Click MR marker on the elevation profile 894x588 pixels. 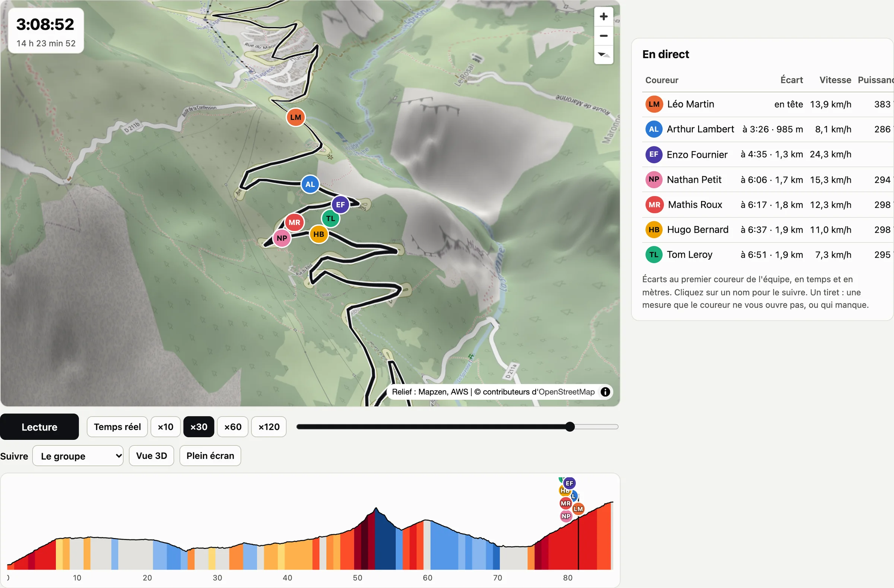(565, 503)
